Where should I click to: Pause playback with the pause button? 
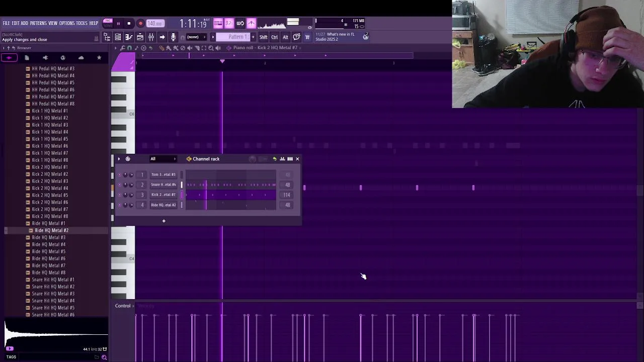point(118,23)
